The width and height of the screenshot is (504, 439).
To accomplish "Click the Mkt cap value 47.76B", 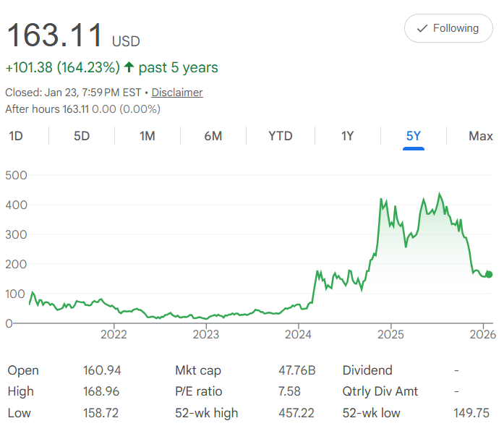I will click(297, 370).
